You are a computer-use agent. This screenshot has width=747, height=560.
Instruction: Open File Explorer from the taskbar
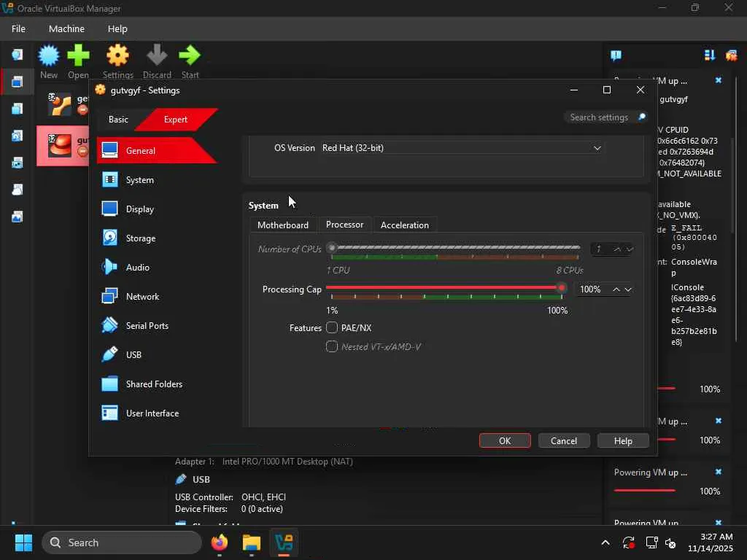252,542
